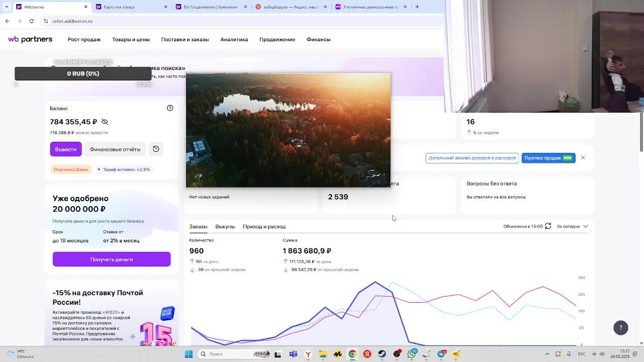Go forward in browser history
The width and height of the screenshot is (644, 362).
point(19,21)
